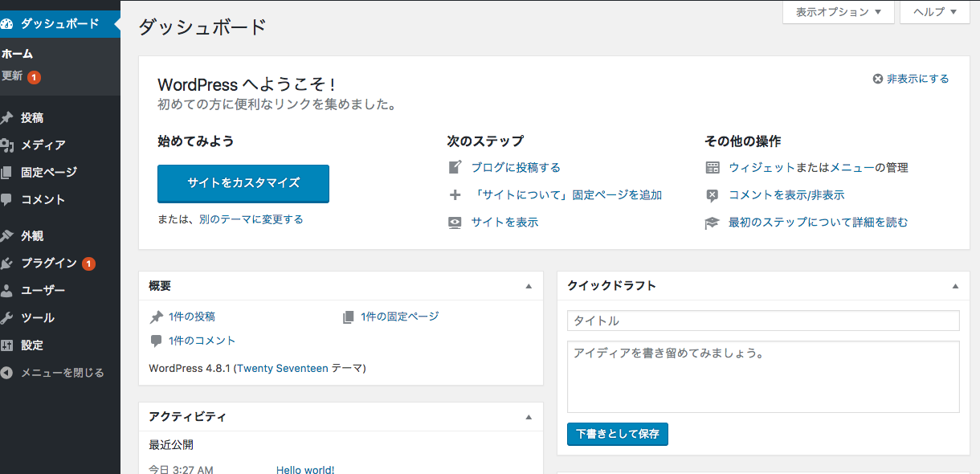
Task: Open ブログに投稿する link
Action: pyautogui.click(x=516, y=167)
